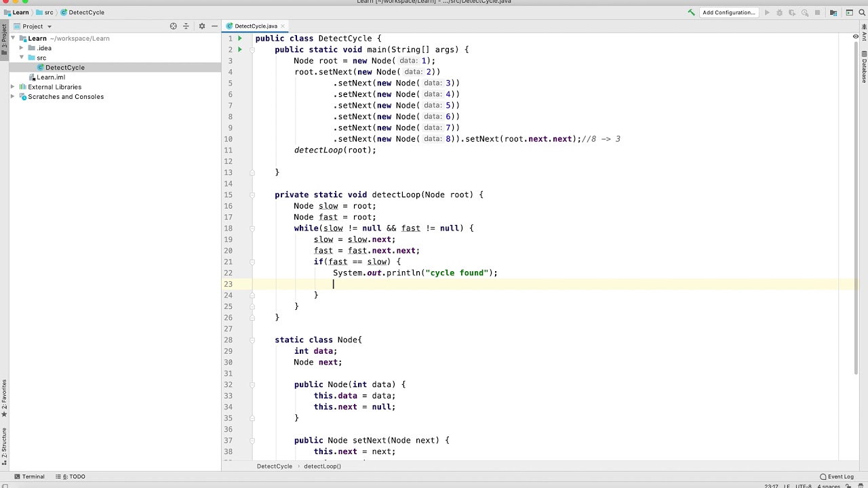The width and height of the screenshot is (868, 488).
Task: Collapse the src folder
Action: pyautogui.click(x=22, y=58)
